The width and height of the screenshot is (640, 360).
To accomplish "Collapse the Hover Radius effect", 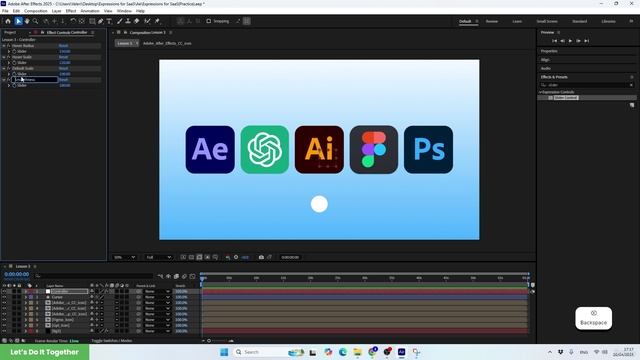I will (x=4, y=46).
